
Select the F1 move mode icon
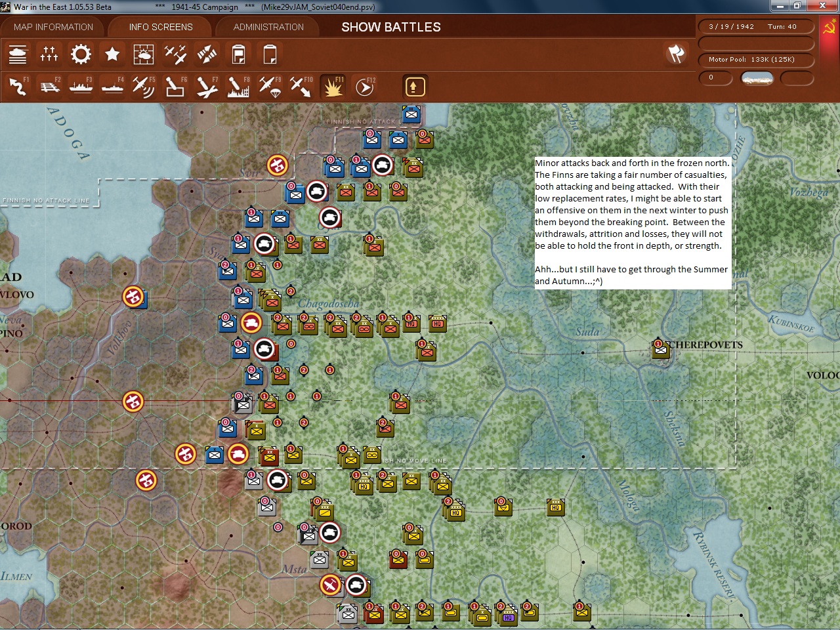point(18,87)
